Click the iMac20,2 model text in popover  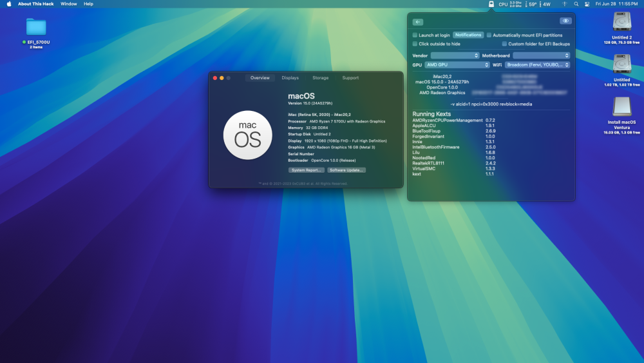point(442,77)
